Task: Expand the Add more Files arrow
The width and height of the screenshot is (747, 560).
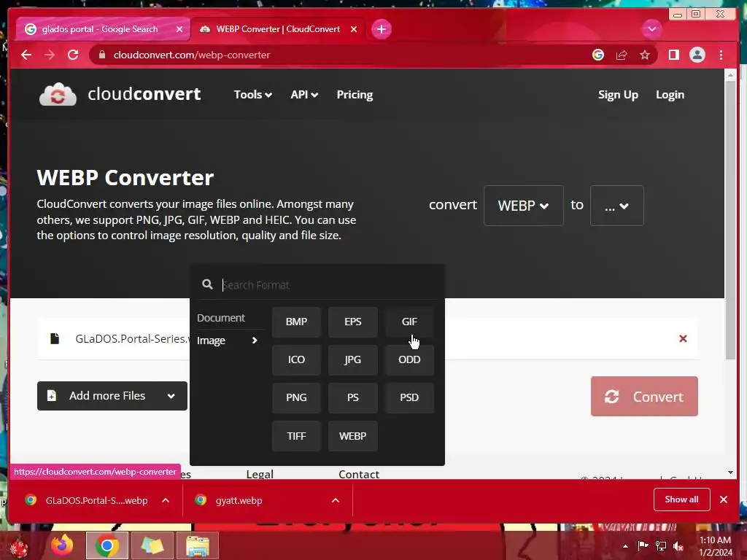Action: pos(171,396)
